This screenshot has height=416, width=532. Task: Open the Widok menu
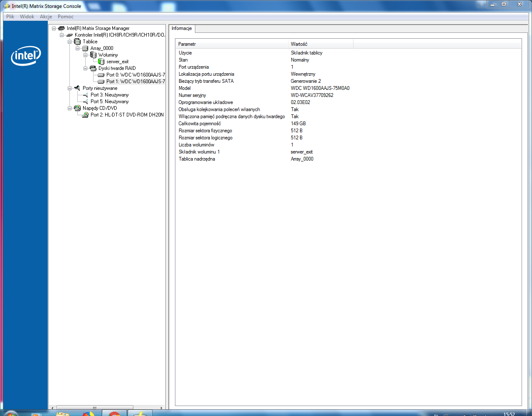27,17
